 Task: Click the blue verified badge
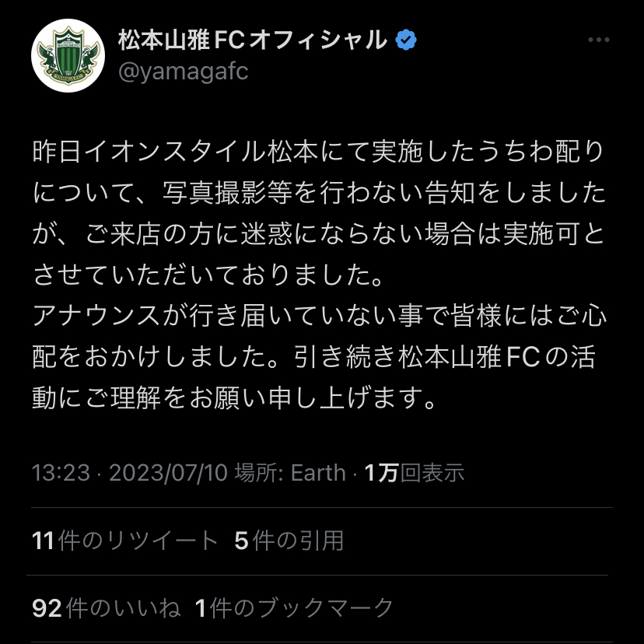[406, 40]
